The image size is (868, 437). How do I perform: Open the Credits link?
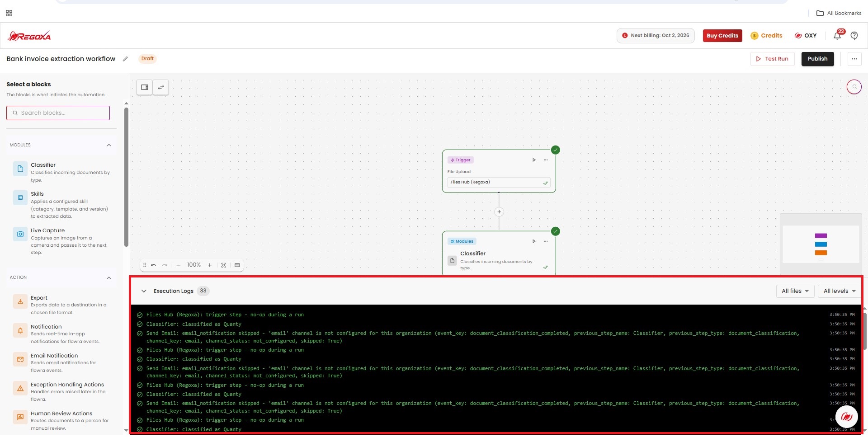click(x=766, y=36)
